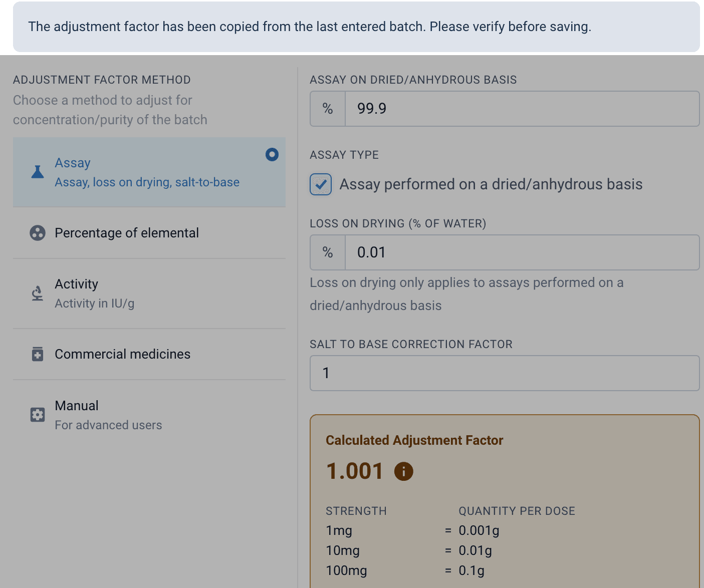Choose the Percentage of elemental method

click(x=149, y=233)
